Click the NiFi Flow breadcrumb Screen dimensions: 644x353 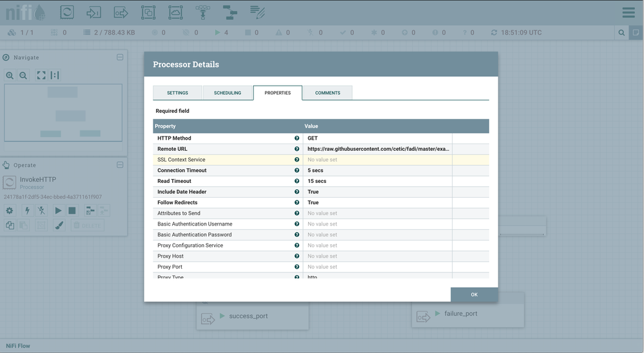(x=18, y=346)
